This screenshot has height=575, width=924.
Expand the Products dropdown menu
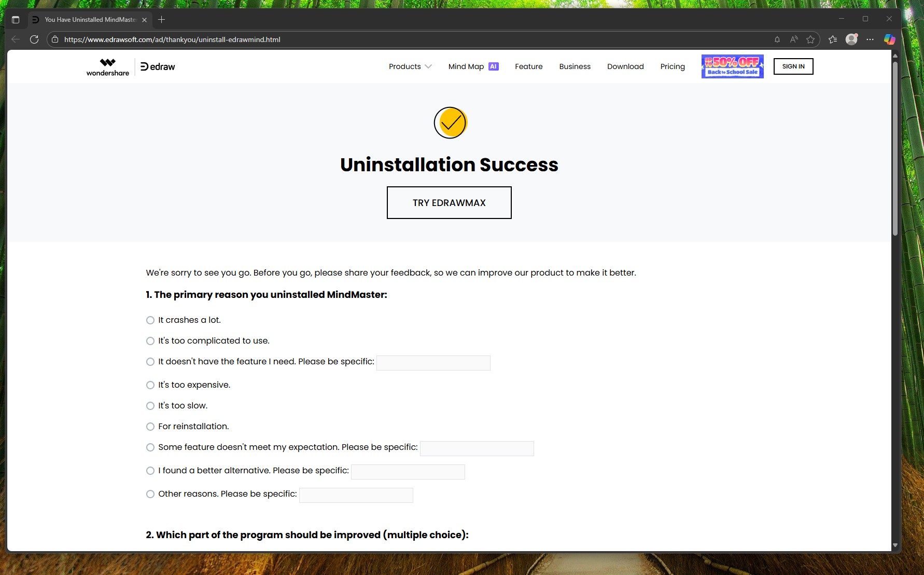coord(410,66)
